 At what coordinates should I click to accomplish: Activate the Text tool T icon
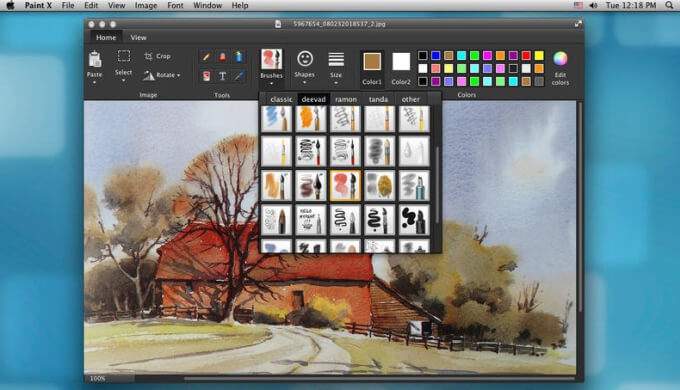coord(222,76)
